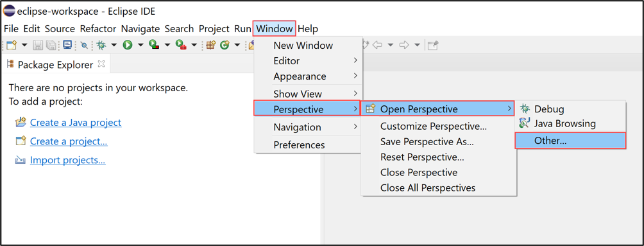Expand the Debug toolbar dropdown arrow
The height and width of the screenshot is (246, 644).
tap(114, 45)
